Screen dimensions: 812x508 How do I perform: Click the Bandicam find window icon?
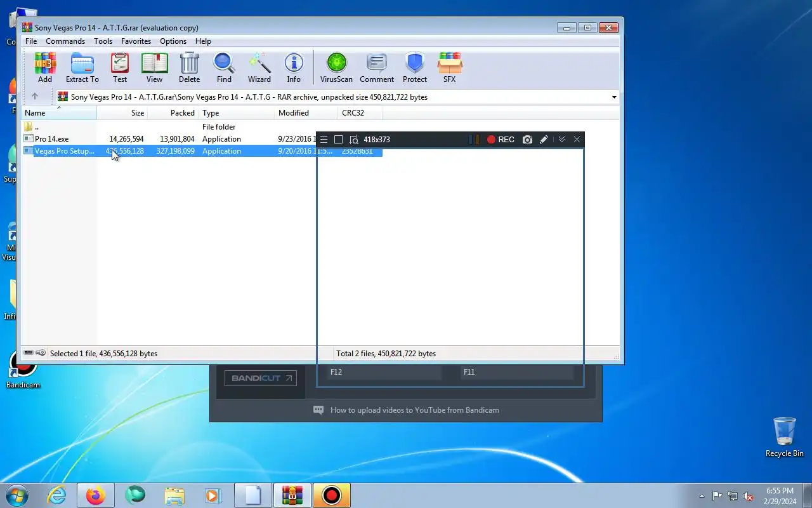(x=354, y=140)
